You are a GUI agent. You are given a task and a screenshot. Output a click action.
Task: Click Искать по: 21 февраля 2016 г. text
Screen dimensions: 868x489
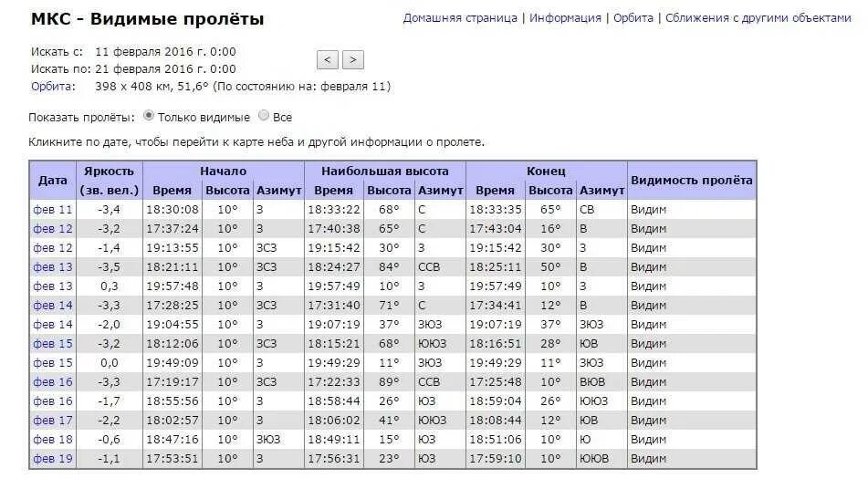pos(133,69)
